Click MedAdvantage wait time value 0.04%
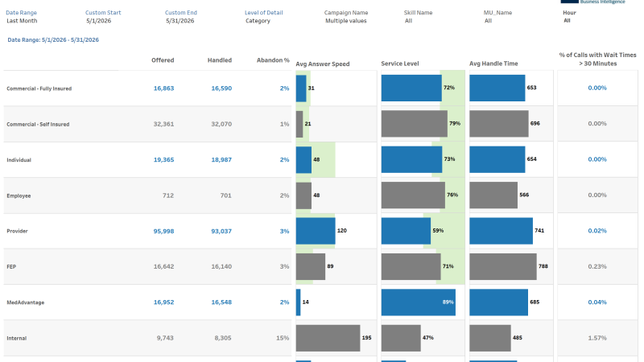 coord(597,302)
